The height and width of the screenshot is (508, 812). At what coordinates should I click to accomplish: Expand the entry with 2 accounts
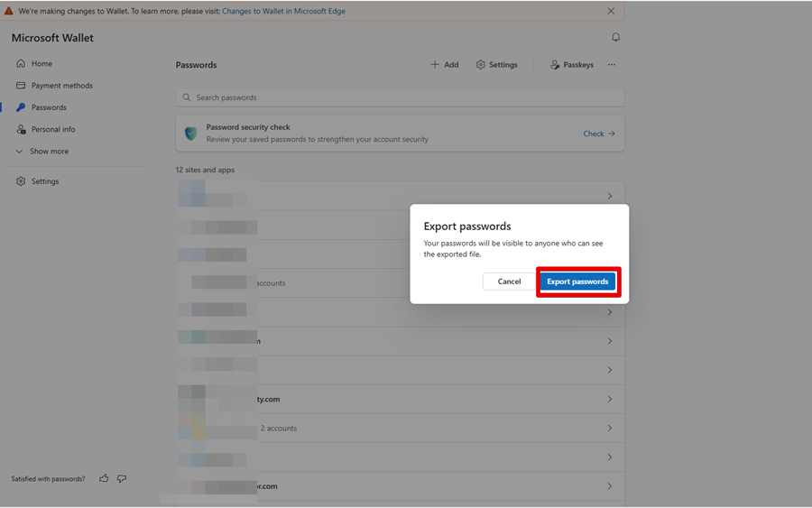point(610,429)
